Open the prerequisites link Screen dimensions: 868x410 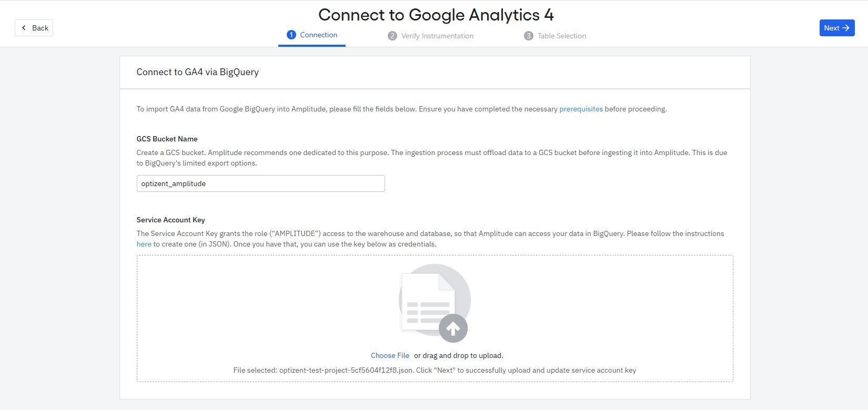point(581,109)
